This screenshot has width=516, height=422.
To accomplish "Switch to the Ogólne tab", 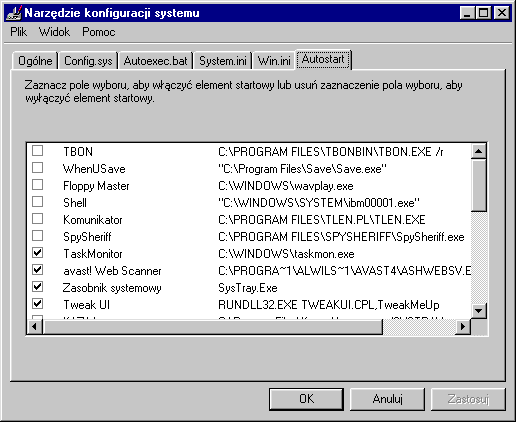I will (35, 61).
